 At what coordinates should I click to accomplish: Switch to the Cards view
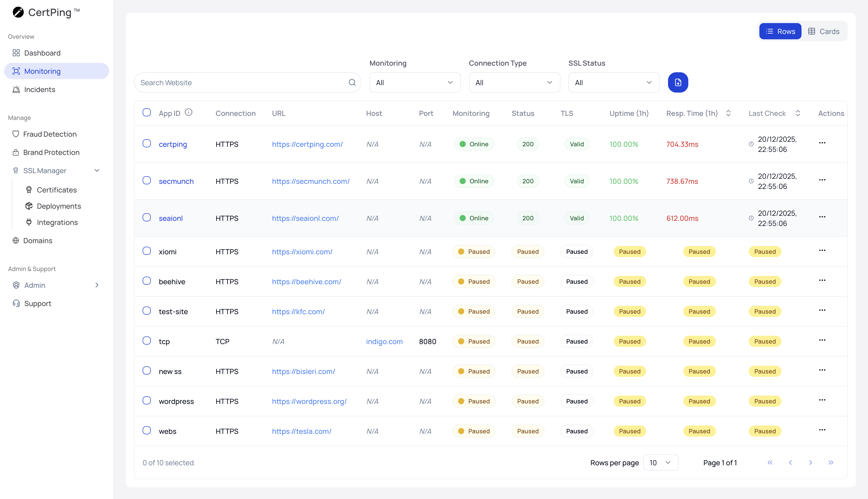(x=823, y=31)
